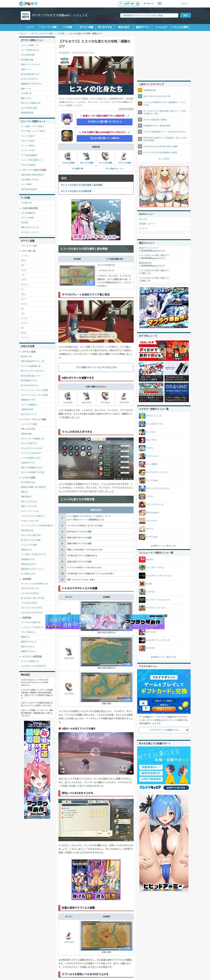Screen dimensions: 210x980
Task: Open the サブ任務 nav tab
Action: 67,27
